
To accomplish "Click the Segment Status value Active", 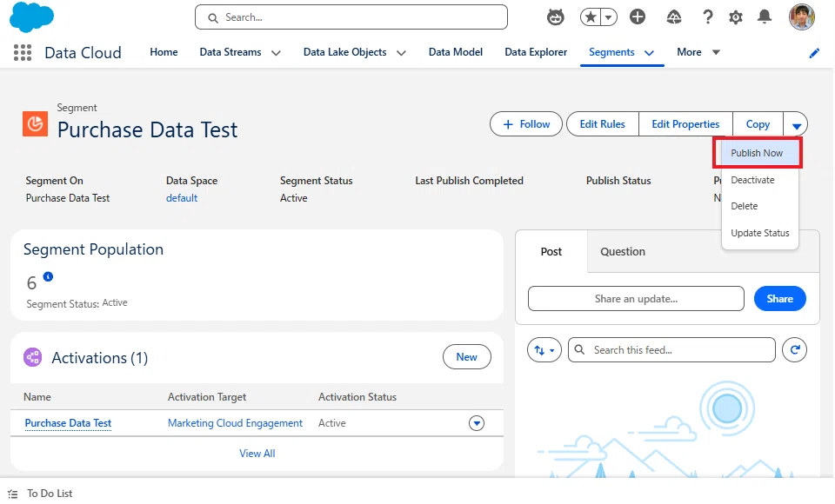I will (293, 198).
